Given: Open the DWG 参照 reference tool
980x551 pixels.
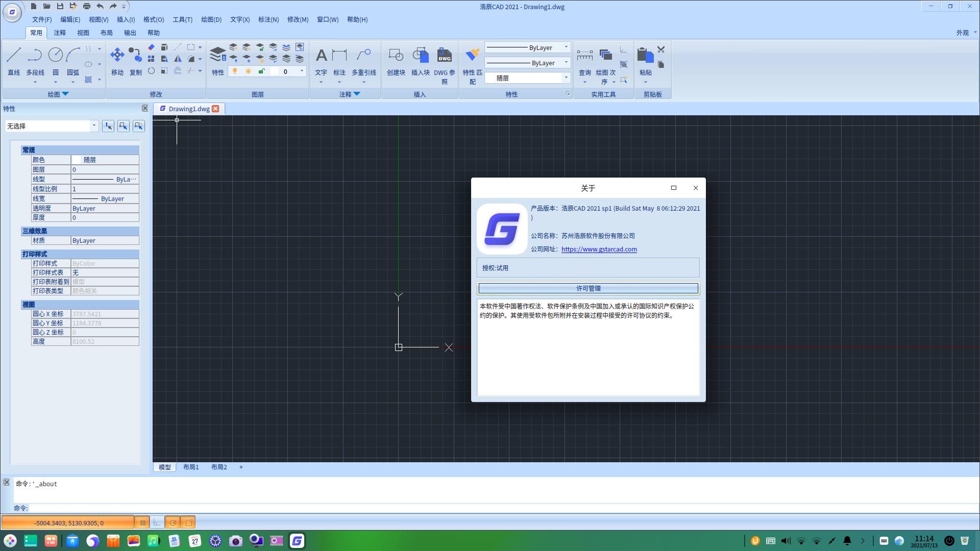Looking at the screenshot, I should coord(445,65).
